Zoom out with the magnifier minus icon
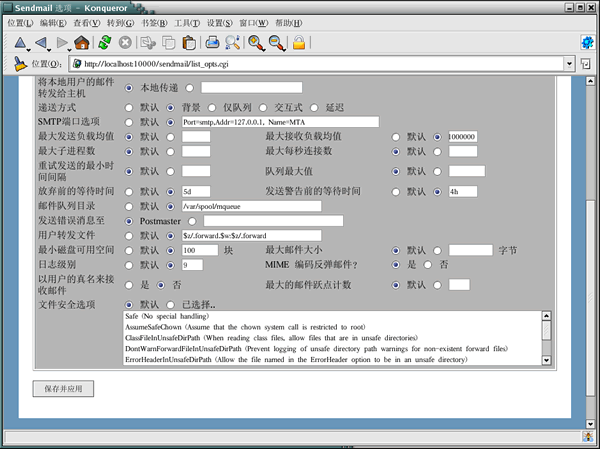 pos(276,42)
